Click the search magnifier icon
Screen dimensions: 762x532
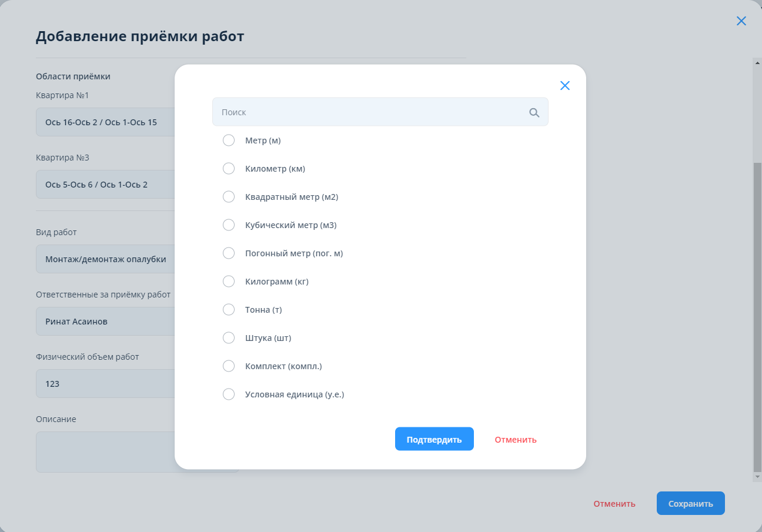click(534, 112)
